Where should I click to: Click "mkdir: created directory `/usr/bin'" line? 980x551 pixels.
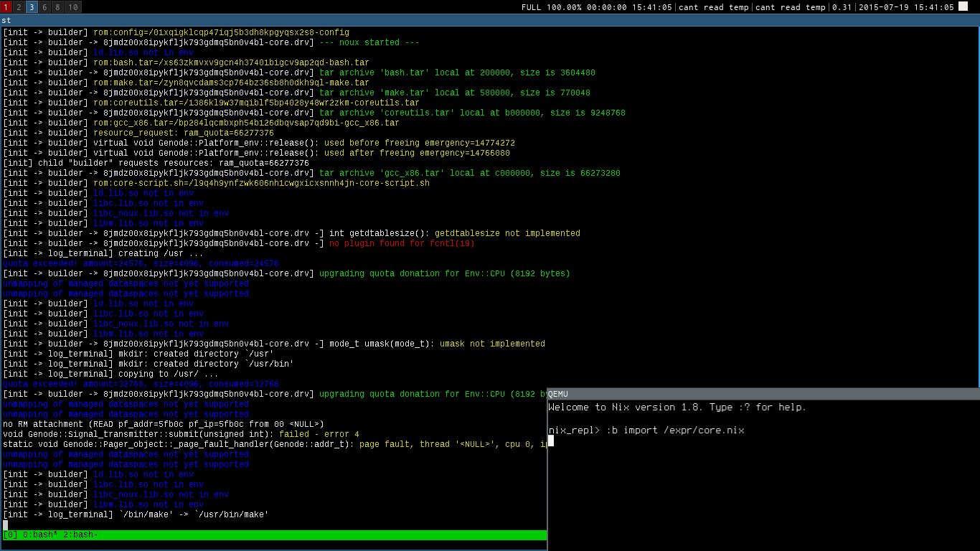click(149, 364)
